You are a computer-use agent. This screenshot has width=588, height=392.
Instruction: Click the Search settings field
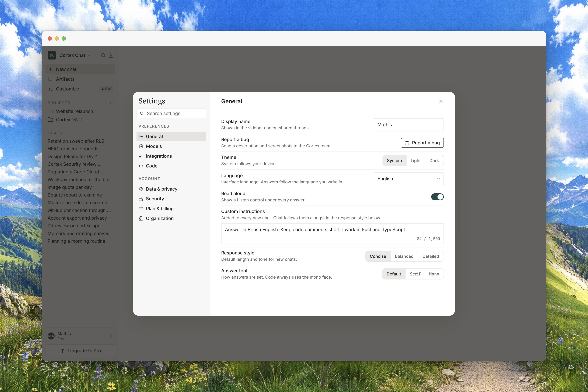pos(171,114)
